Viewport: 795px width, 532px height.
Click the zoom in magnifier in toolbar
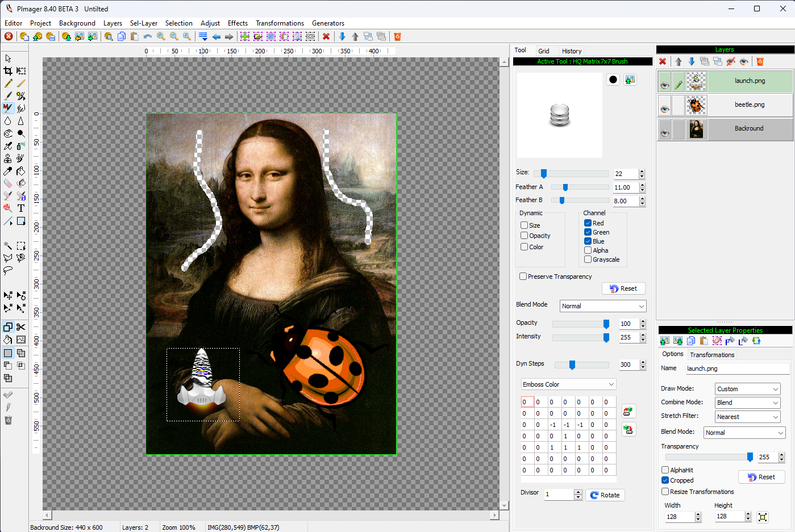click(161, 36)
